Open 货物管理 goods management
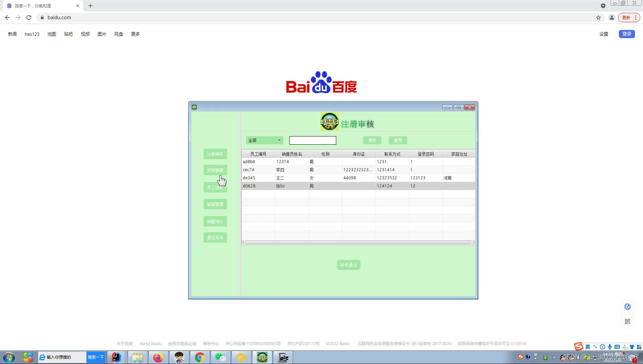 click(215, 170)
